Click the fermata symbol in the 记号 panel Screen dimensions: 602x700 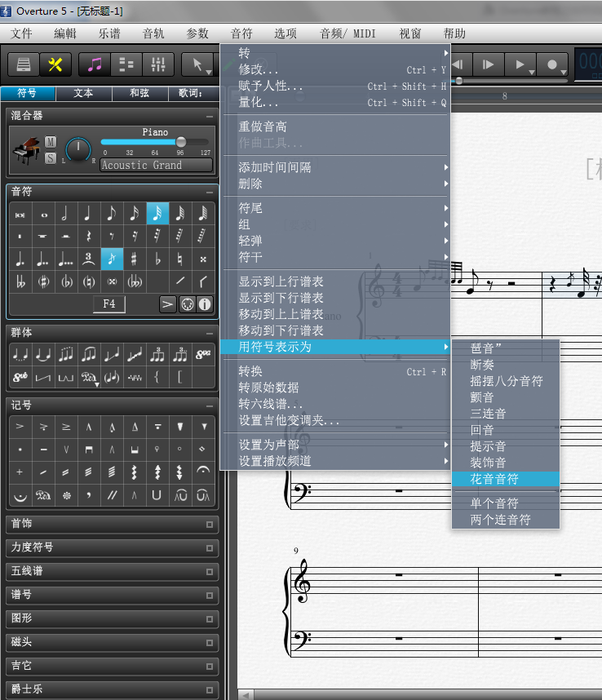[x=203, y=472]
